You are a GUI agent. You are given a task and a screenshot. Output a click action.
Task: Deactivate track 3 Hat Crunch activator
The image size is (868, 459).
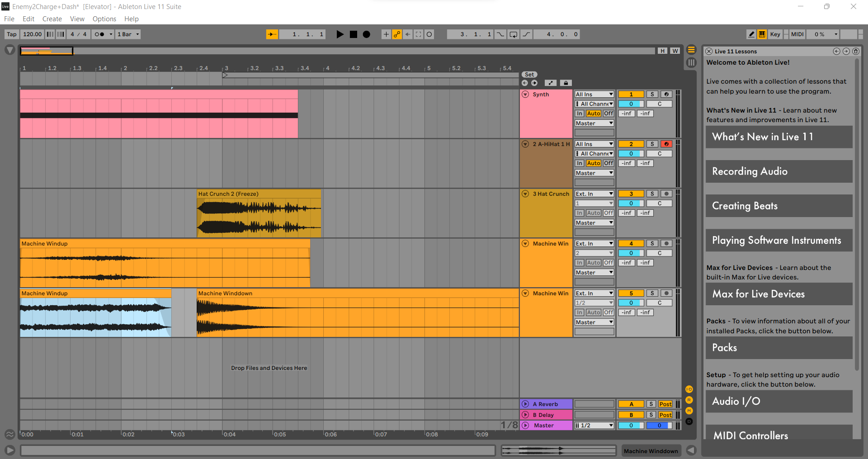631,194
